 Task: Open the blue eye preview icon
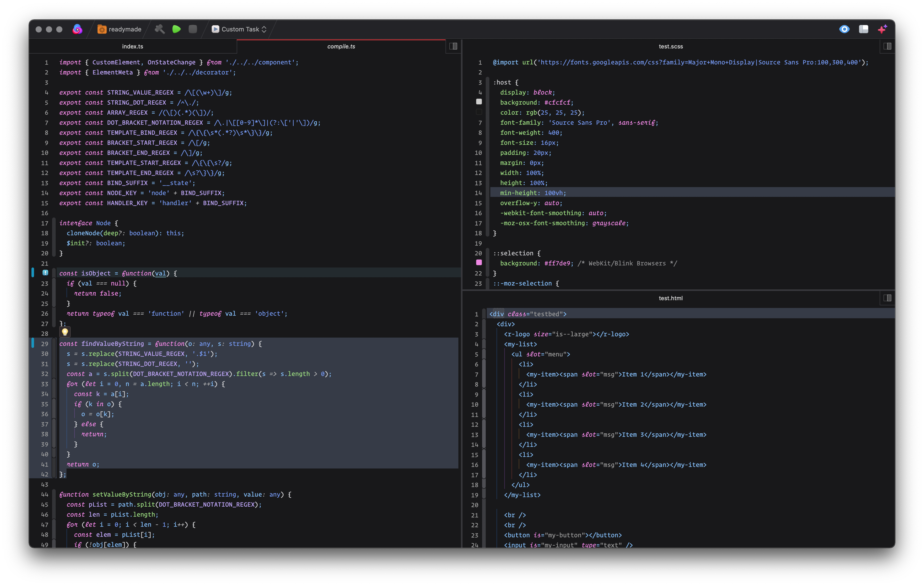point(844,29)
